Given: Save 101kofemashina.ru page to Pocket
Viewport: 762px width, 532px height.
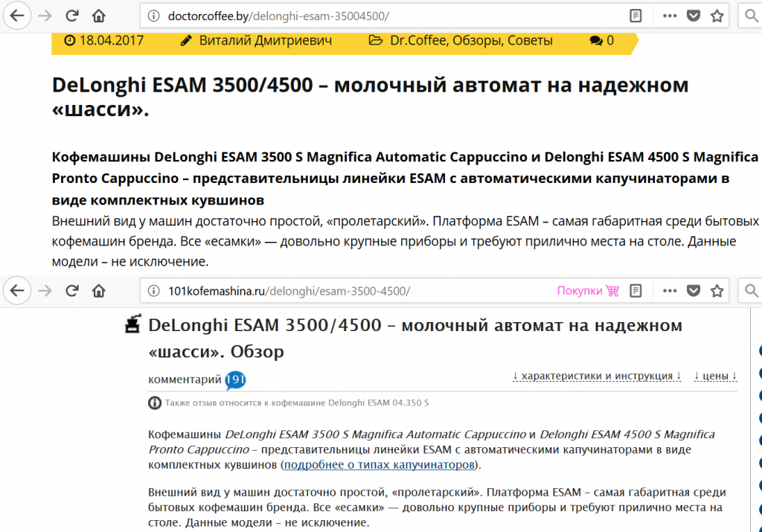Looking at the screenshot, I should pos(694,290).
